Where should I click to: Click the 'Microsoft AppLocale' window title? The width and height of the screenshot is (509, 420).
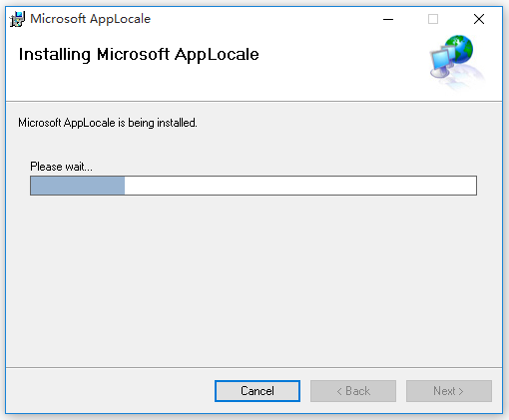(x=90, y=19)
